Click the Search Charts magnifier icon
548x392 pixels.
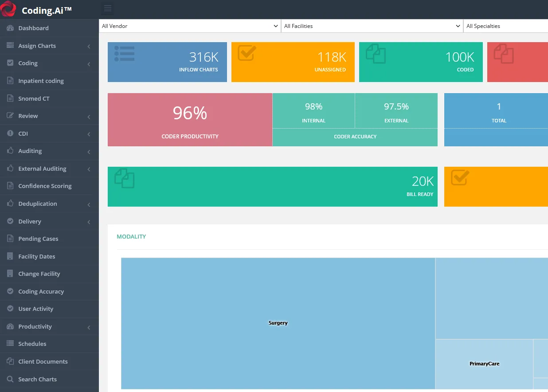(10, 379)
